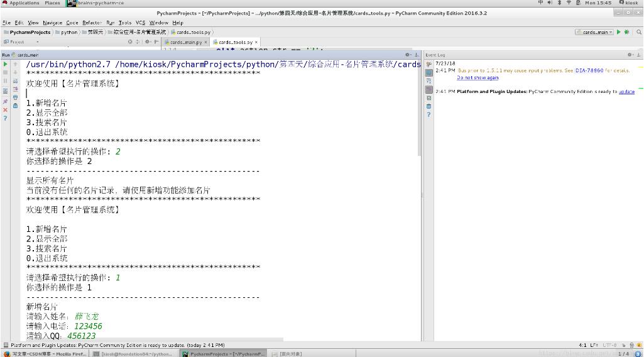The height and width of the screenshot is (357, 644).
Task: Click the 'Do not show again' link
Action: coord(478,77)
